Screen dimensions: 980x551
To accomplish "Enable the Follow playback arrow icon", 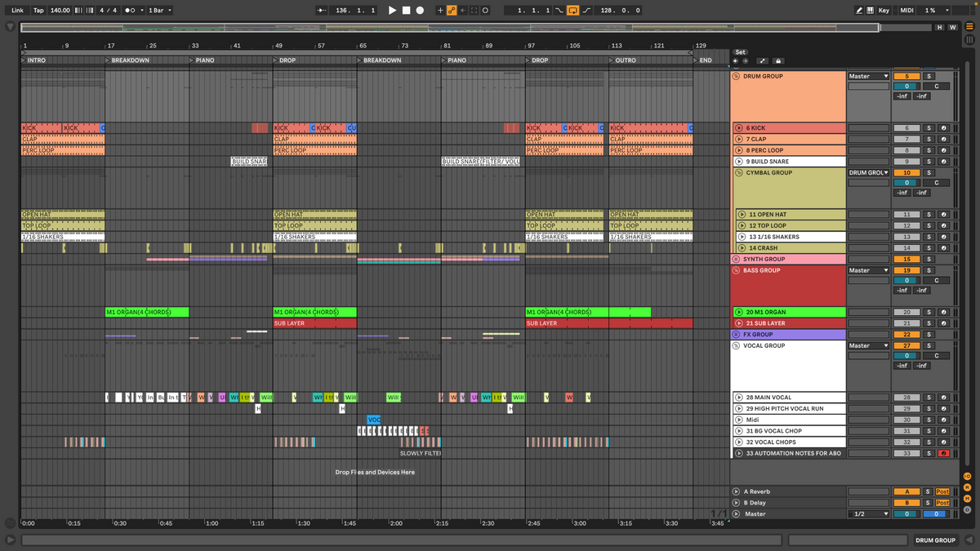I will [x=321, y=10].
